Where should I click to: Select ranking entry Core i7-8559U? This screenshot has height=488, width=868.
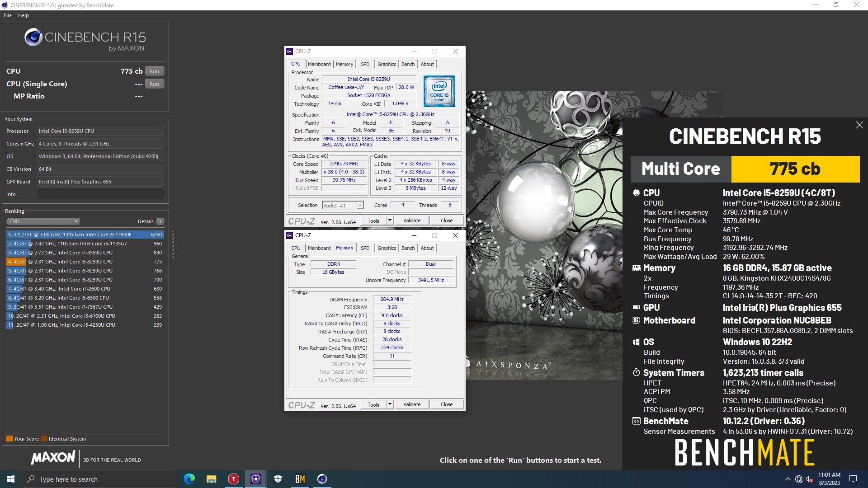(x=85, y=253)
